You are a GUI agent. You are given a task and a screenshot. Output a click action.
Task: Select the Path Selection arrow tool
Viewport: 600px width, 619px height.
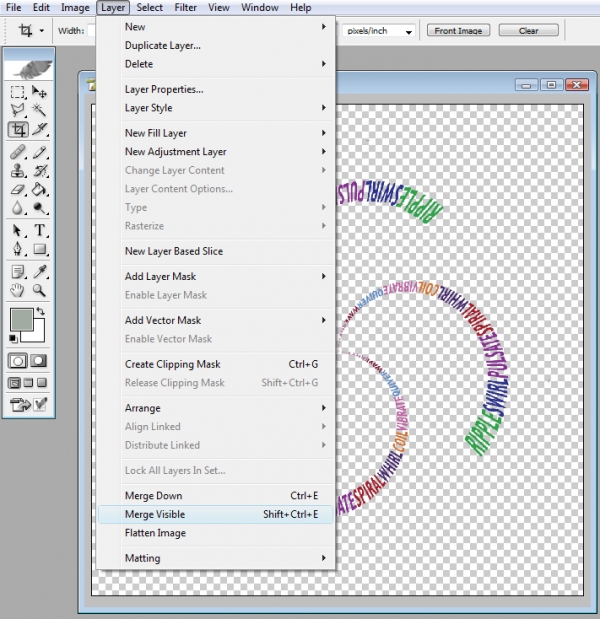[17, 230]
